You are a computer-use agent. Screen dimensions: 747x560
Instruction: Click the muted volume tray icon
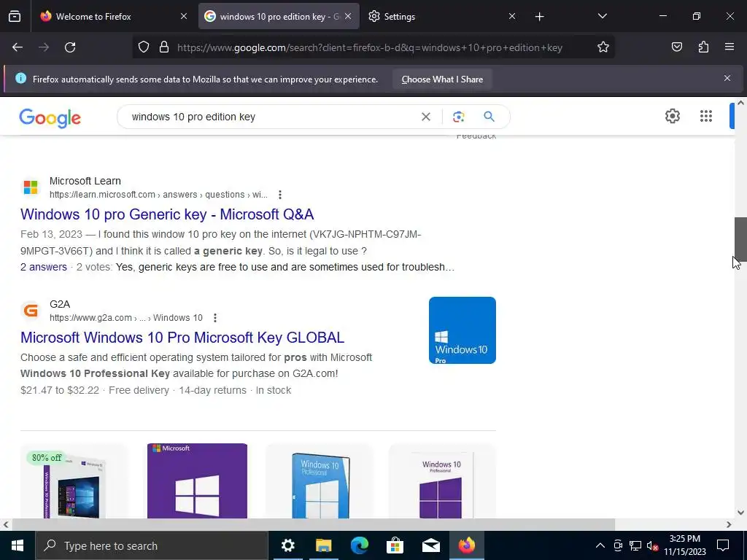(652, 545)
